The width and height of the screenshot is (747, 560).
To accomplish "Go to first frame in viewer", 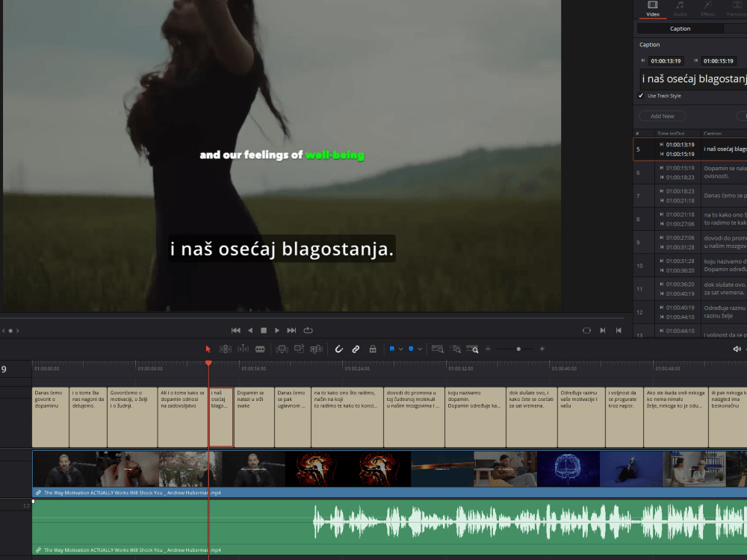I will 236,331.
